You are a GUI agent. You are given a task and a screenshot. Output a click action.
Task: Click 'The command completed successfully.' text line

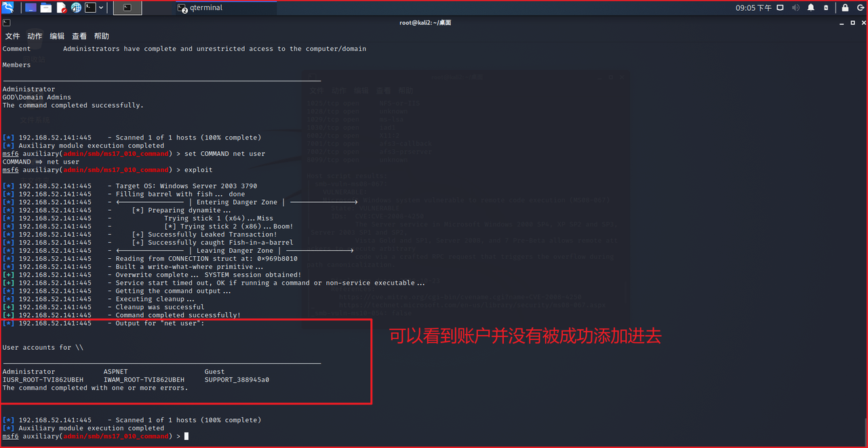73,105
